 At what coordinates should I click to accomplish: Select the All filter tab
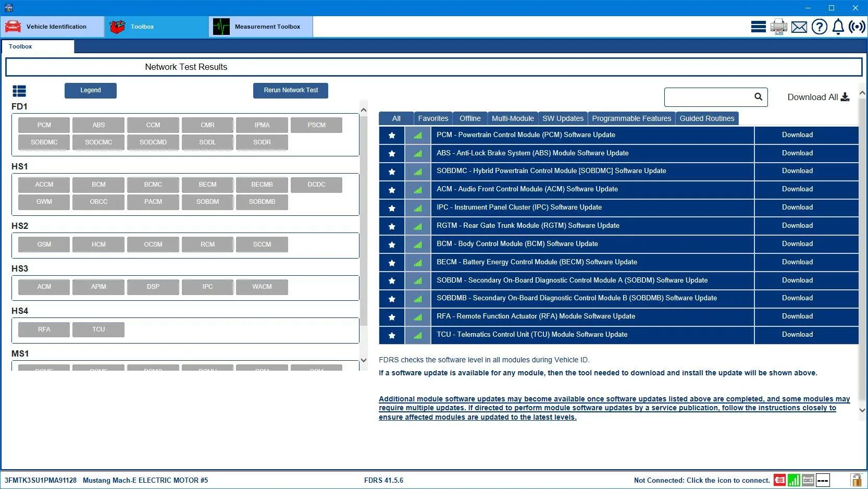(x=396, y=118)
